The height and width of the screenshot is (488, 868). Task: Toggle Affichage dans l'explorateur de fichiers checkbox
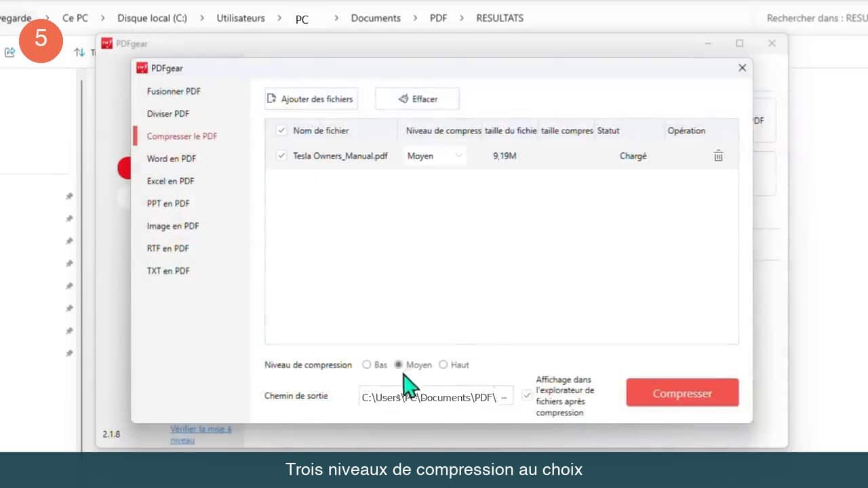[x=527, y=396]
